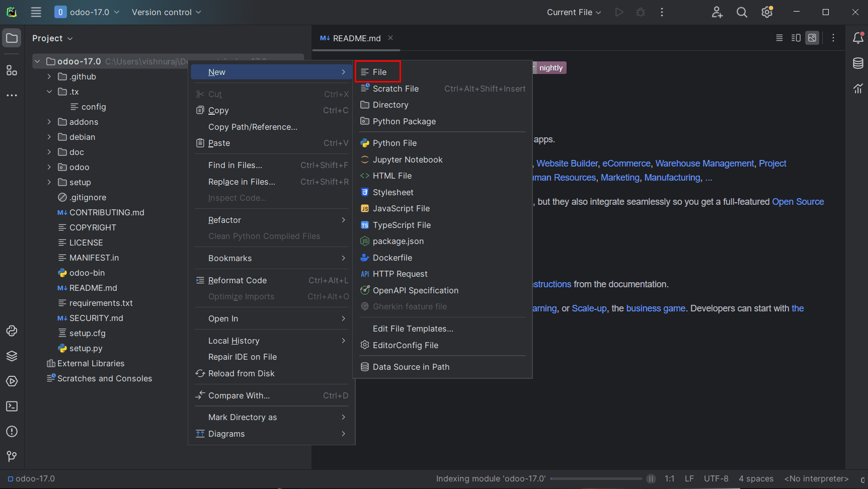
Task: Open the Services tool window
Action: [12, 381]
